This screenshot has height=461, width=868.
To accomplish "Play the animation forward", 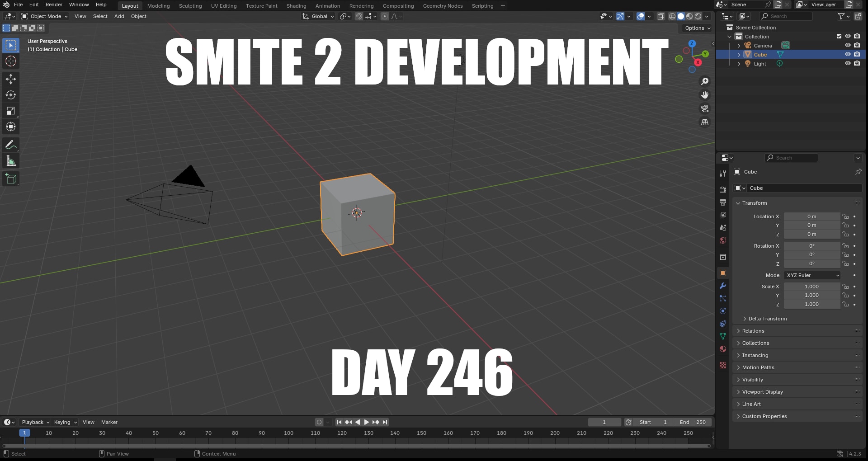I will (367, 422).
